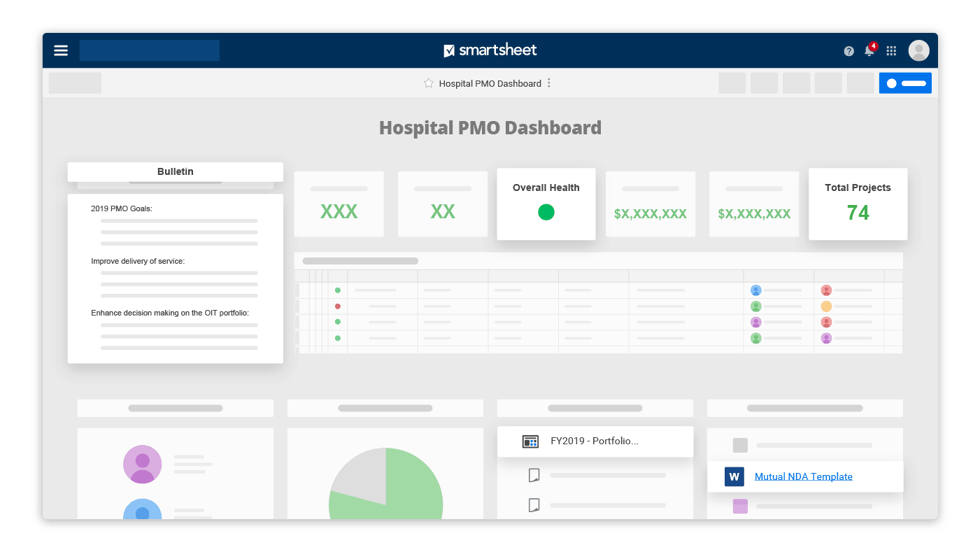Click the green Overall Health indicator
Image resolution: width=980 pixels, height=552 pixels.
[x=546, y=213]
